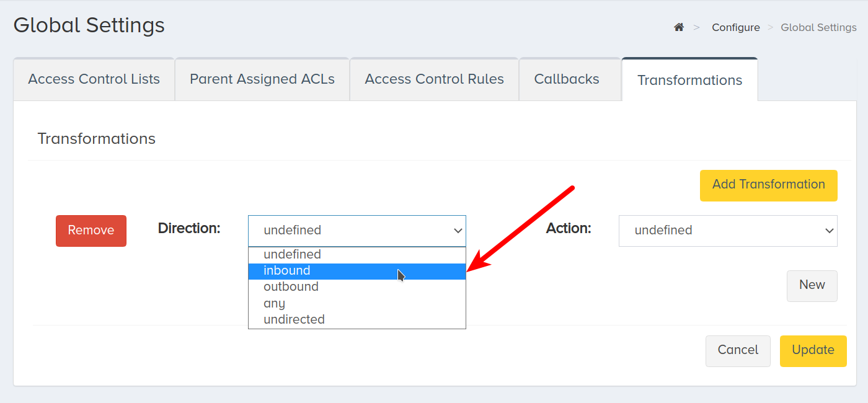This screenshot has height=403, width=868.
Task: Click the New button
Action: (x=812, y=286)
